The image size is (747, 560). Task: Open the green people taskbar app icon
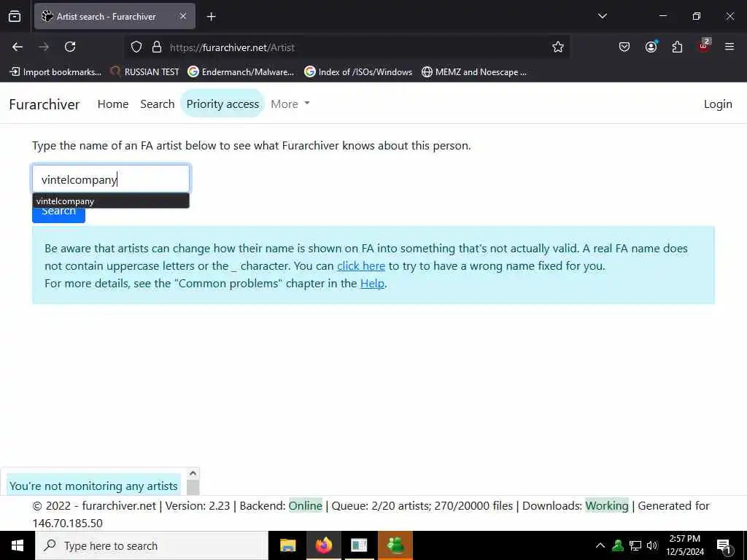click(x=395, y=545)
